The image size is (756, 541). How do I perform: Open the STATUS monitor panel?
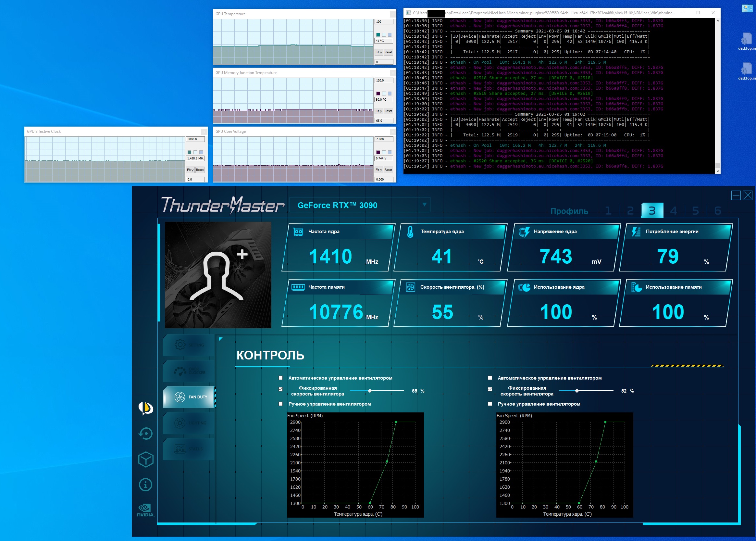coord(189,449)
